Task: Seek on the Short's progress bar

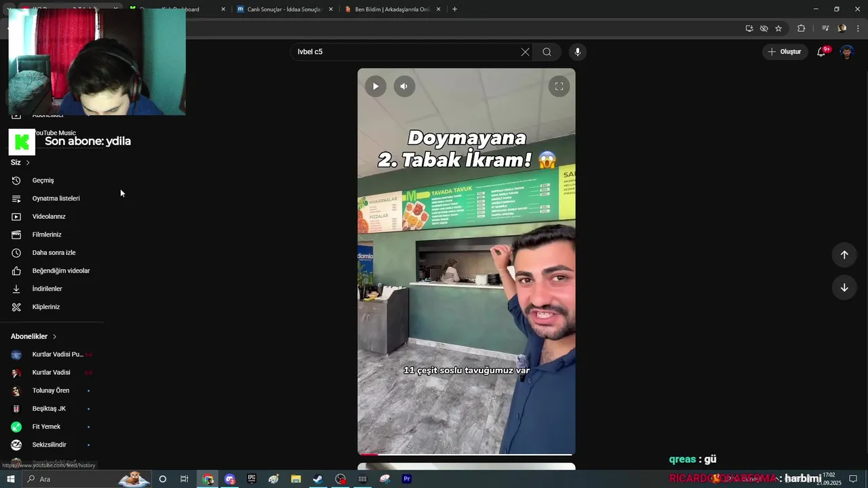Action: (467, 453)
